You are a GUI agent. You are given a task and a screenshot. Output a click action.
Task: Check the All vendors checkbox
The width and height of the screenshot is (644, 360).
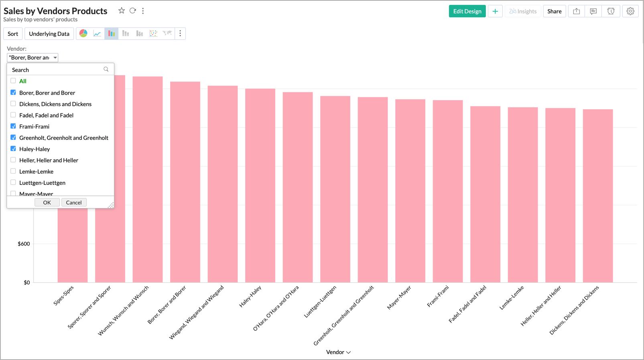tap(13, 81)
